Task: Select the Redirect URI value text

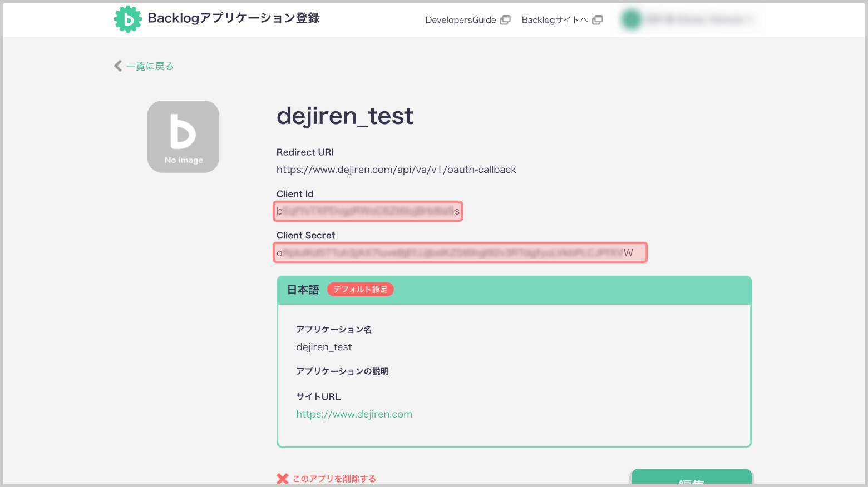Action: click(396, 170)
